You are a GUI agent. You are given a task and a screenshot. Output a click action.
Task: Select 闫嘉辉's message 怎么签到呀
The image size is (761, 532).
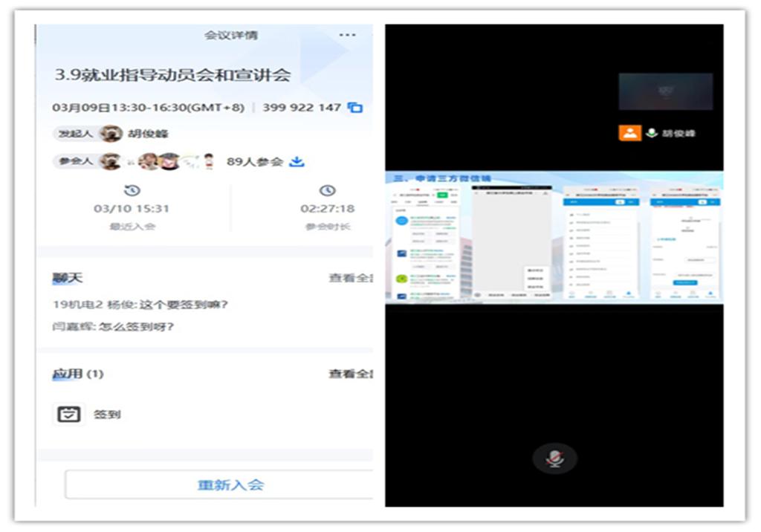tap(113, 326)
